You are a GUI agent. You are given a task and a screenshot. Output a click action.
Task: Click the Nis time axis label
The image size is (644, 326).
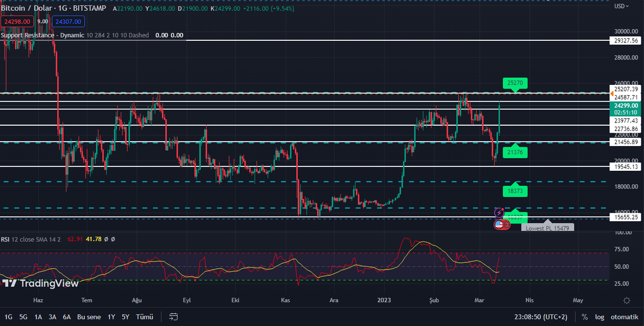[530, 300]
